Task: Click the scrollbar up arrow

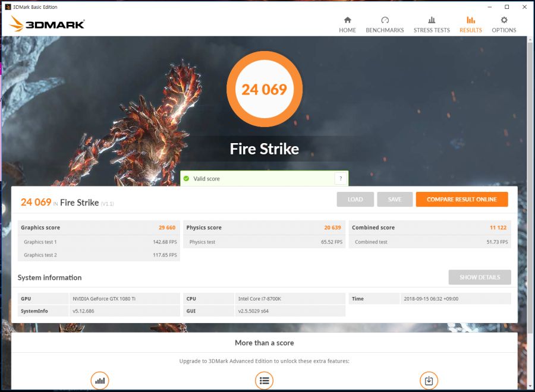Action: coord(530,40)
